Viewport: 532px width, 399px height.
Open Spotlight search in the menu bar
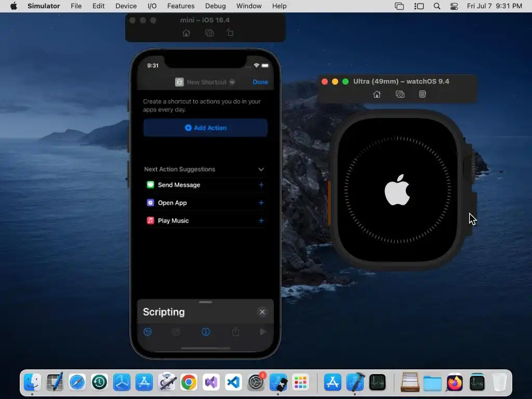[437, 6]
